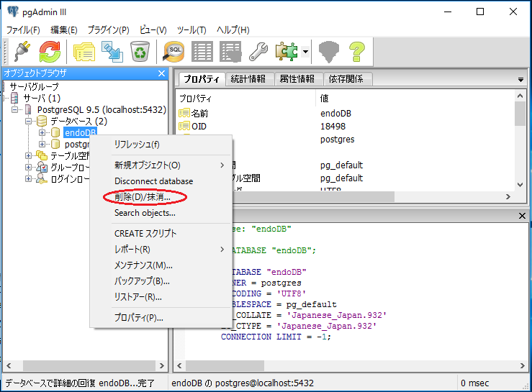Collapse the データベース (2) node

pos(29,121)
